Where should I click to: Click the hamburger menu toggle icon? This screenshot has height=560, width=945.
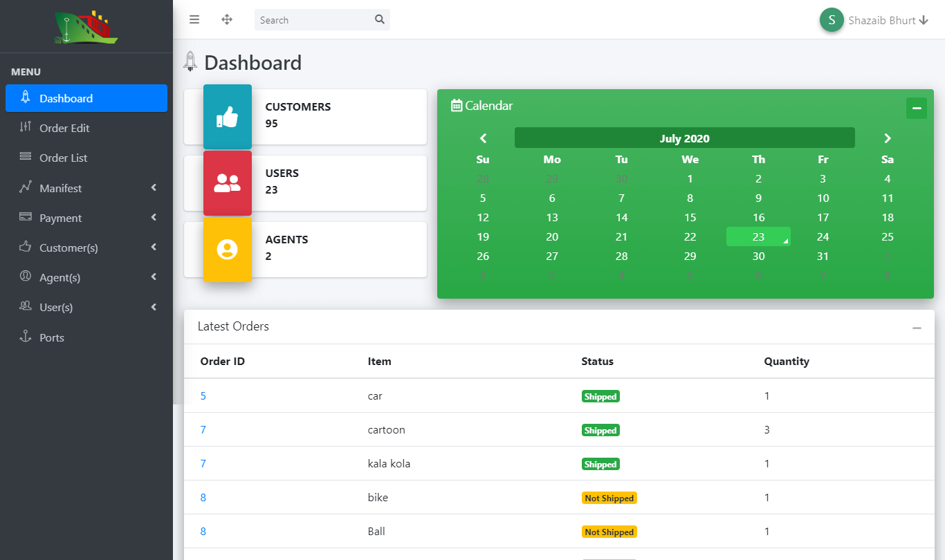(x=194, y=20)
